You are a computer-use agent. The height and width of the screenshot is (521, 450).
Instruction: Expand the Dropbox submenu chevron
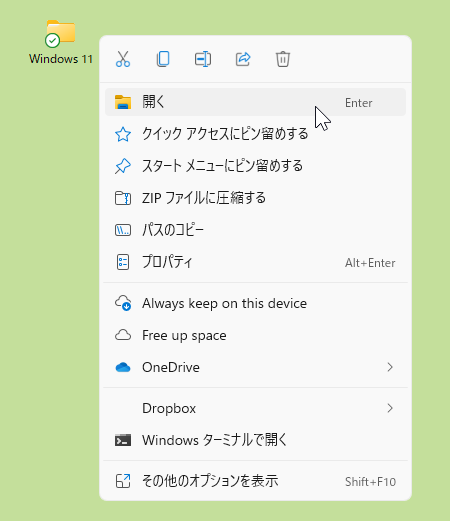tap(390, 408)
